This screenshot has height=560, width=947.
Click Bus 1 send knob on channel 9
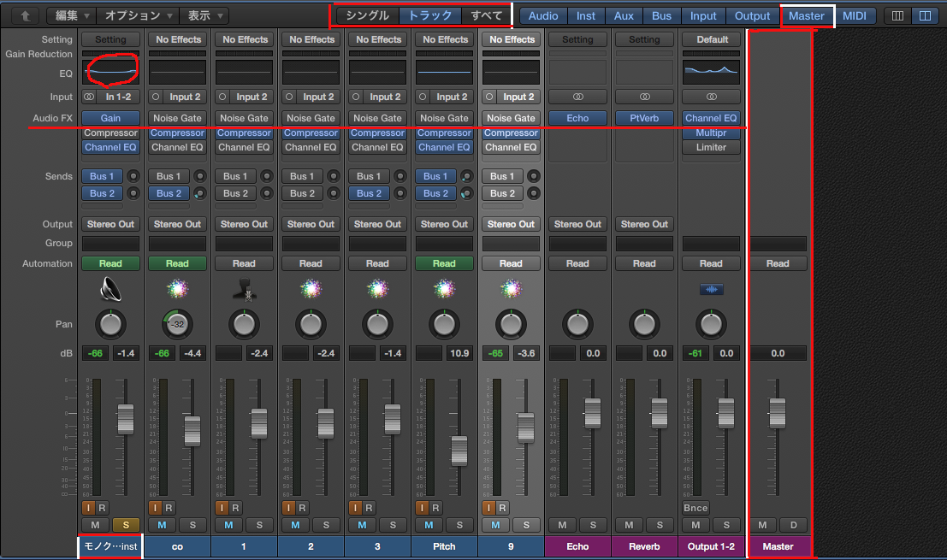(533, 176)
